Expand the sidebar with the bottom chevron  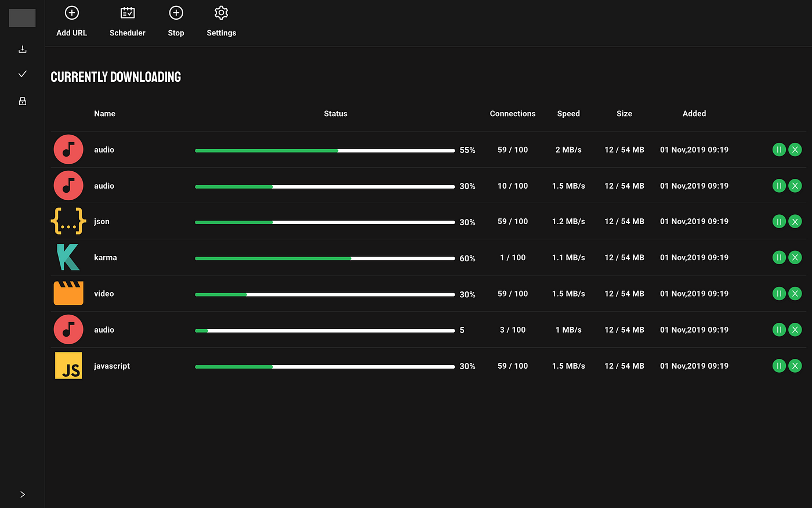tap(23, 495)
